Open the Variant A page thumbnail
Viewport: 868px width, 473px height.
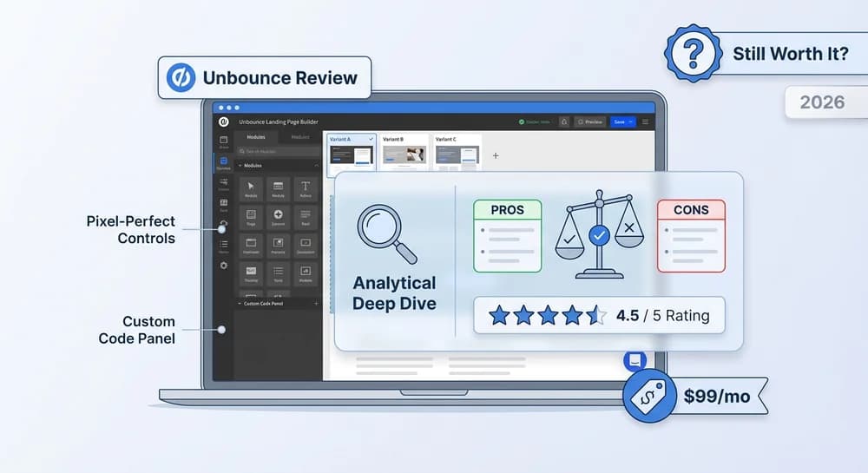coord(352,155)
